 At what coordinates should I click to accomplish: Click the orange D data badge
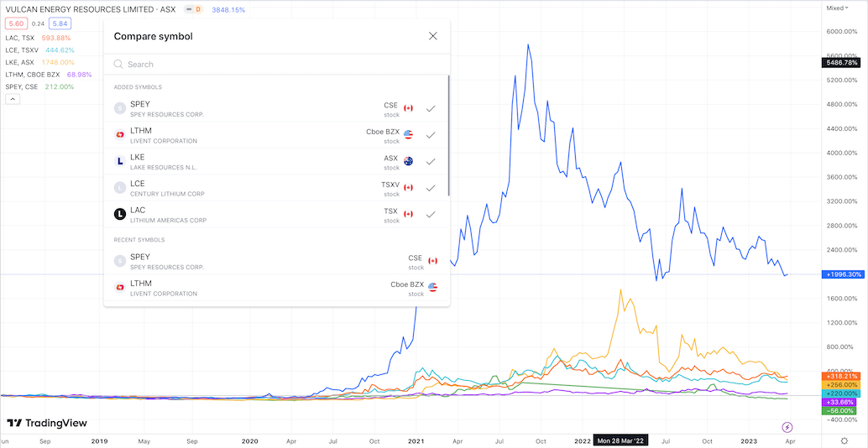pyautogui.click(x=198, y=9)
